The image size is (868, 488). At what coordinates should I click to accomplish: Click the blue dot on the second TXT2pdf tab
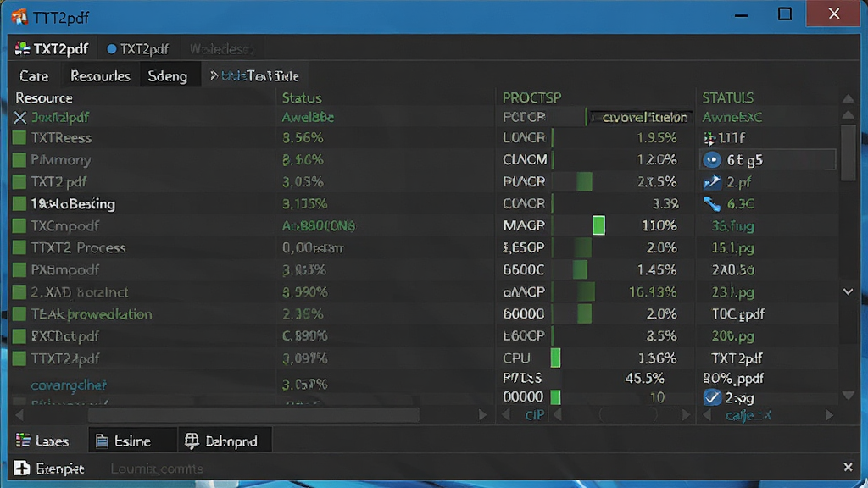[x=111, y=49]
